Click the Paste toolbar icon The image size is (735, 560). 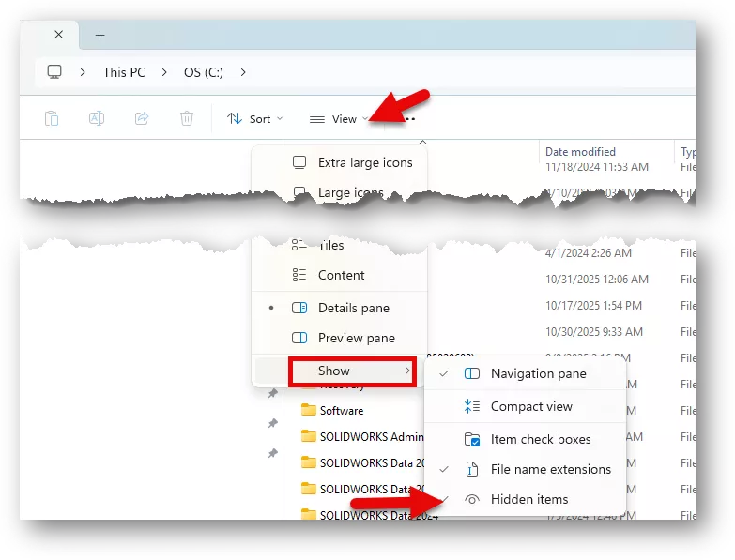(52, 118)
